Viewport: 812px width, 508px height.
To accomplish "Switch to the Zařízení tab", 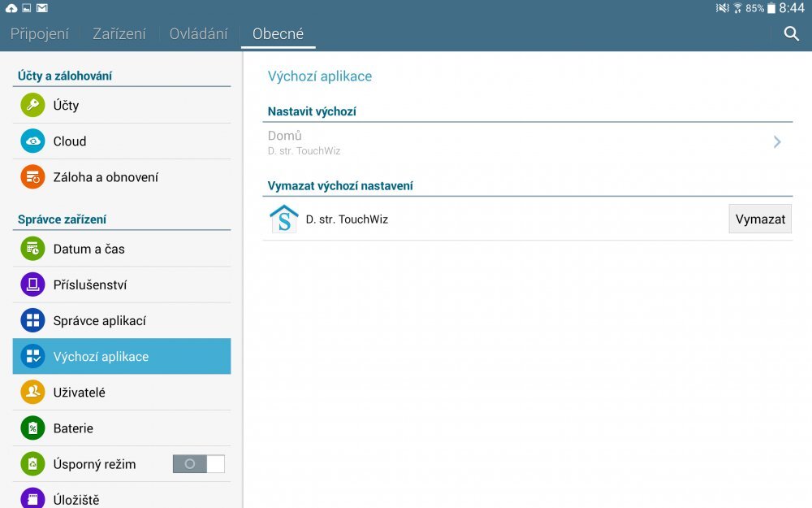I will point(119,34).
